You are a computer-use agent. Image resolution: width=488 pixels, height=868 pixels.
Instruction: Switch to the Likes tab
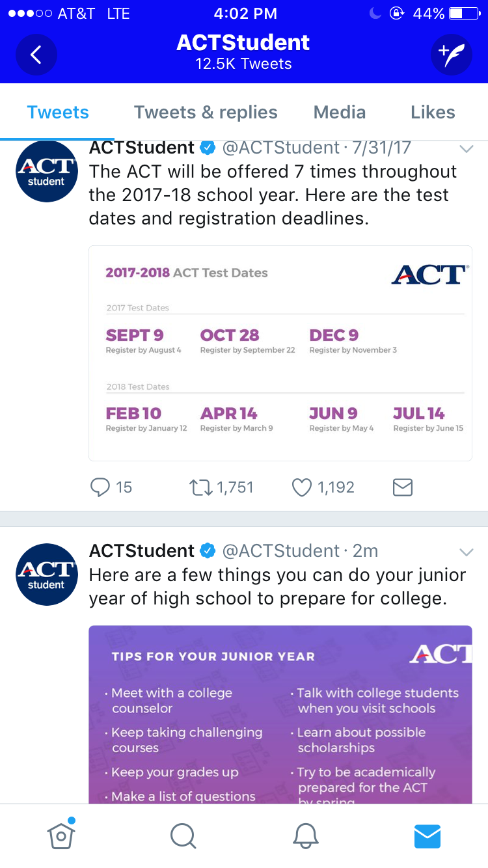click(x=433, y=112)
